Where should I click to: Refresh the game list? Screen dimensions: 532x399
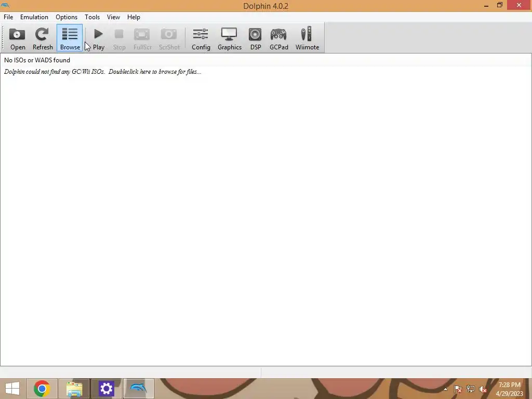[43, 38]
